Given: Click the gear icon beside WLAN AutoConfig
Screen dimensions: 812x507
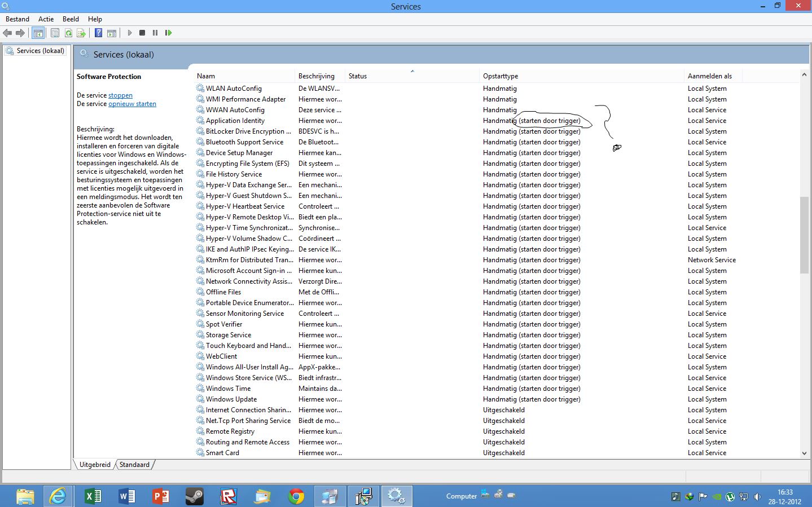Looking at the screenshot, I should [x=200, y=89].
